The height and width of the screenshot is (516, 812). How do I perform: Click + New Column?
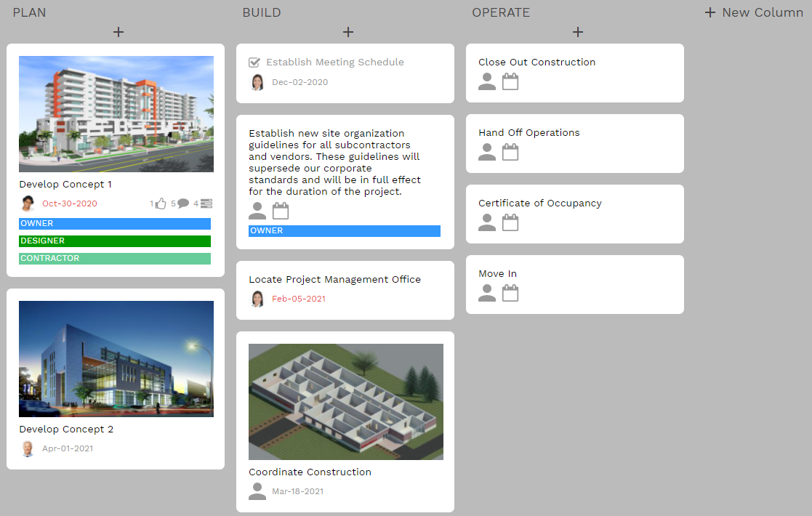753,12
